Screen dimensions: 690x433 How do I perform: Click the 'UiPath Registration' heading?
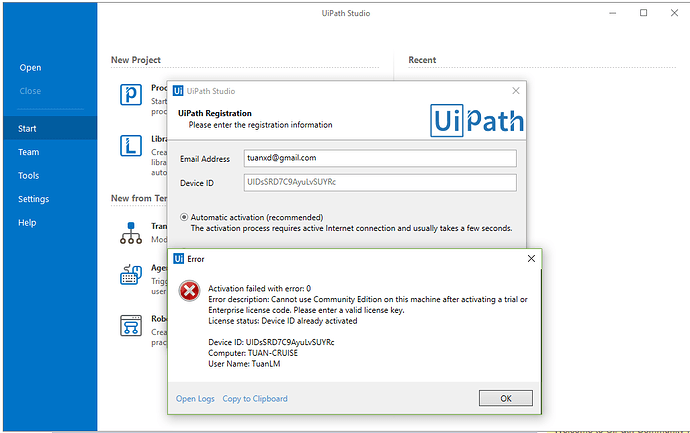[x=215, y=114]
